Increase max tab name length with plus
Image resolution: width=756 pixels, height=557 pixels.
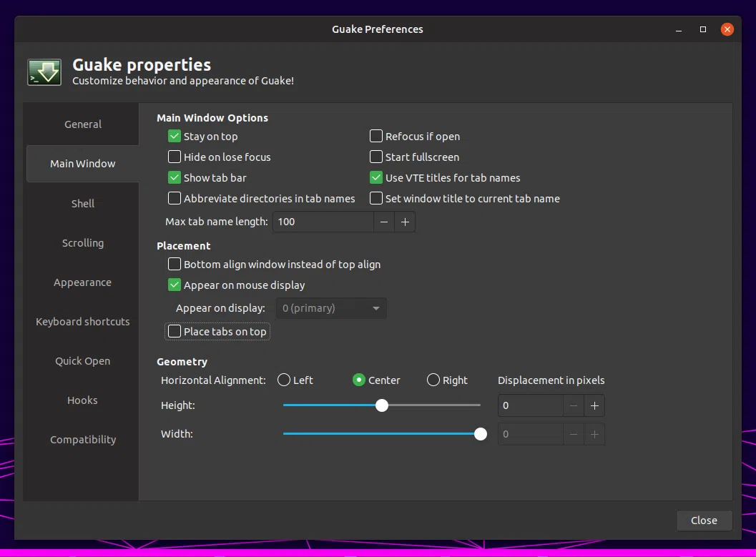[405, 222]
